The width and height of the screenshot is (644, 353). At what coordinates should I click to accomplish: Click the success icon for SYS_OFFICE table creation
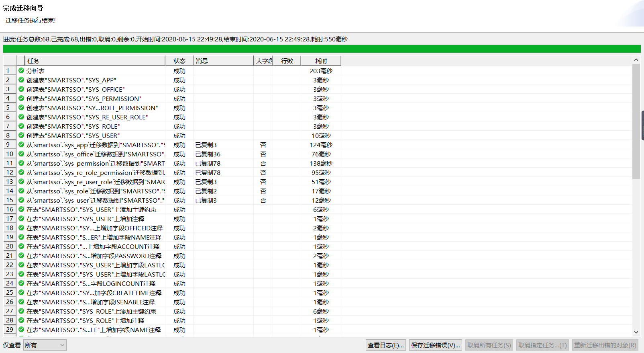tap(21, 89)
